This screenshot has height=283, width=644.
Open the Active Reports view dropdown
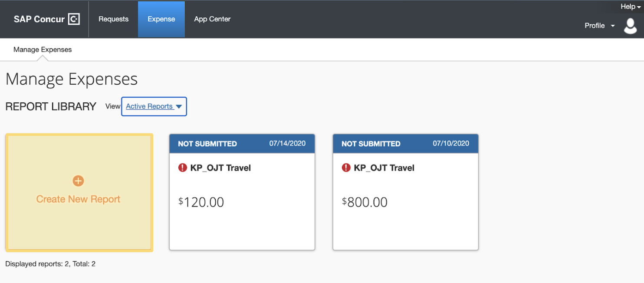click(149, 106)
